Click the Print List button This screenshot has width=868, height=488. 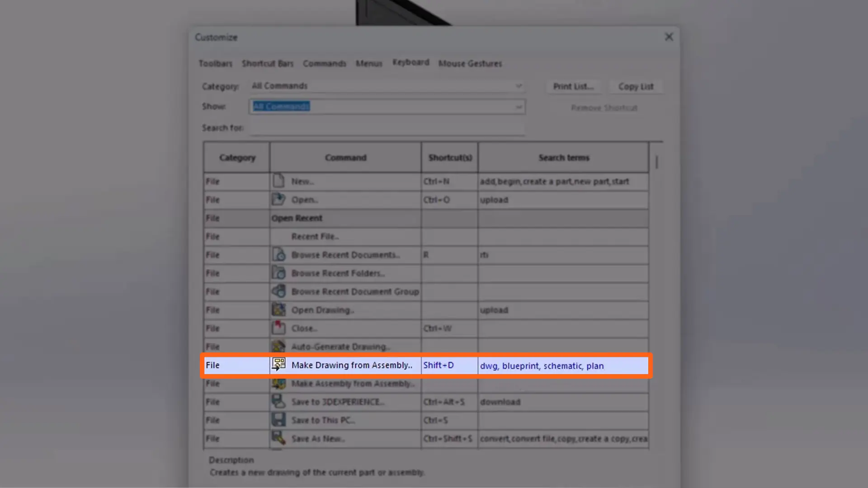573,86
